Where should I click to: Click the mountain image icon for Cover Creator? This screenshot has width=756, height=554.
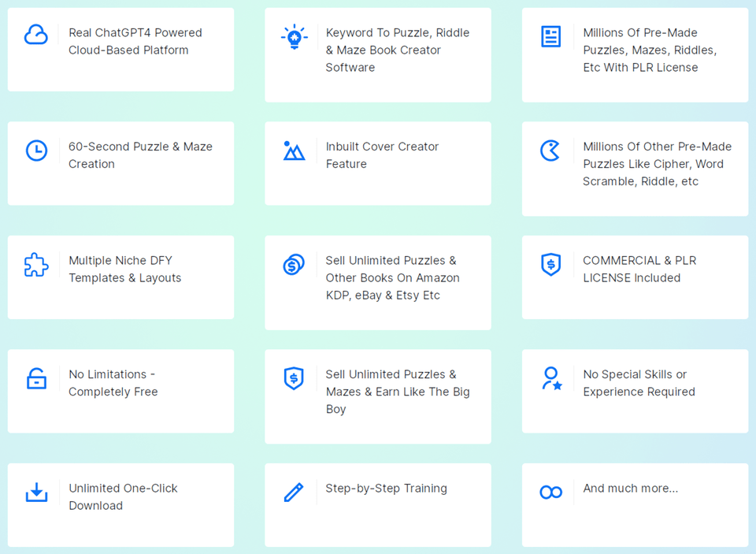[x=294, y=151]
